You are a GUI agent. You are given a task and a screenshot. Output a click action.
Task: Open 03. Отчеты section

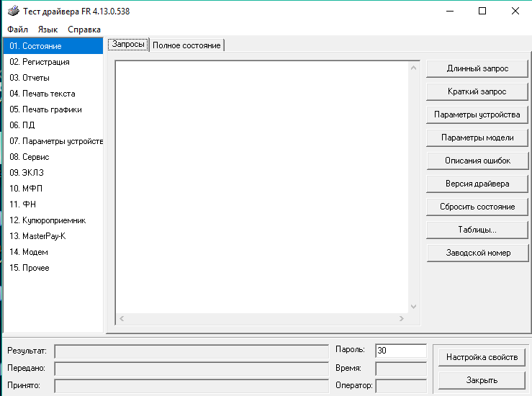pos(53,78)
